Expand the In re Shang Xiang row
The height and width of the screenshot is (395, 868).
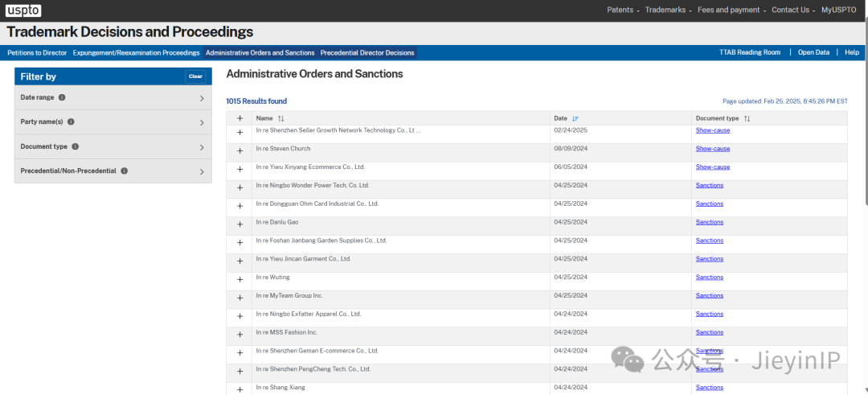pyautogui.click(x=240, y=389)
